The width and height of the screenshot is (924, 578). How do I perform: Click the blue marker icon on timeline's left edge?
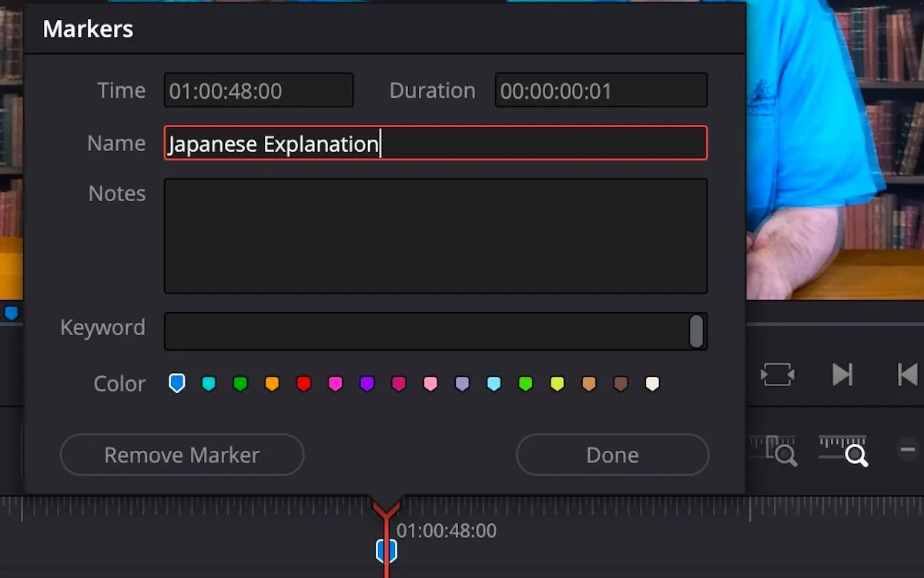pyautogui.click(x=11, y=314)
